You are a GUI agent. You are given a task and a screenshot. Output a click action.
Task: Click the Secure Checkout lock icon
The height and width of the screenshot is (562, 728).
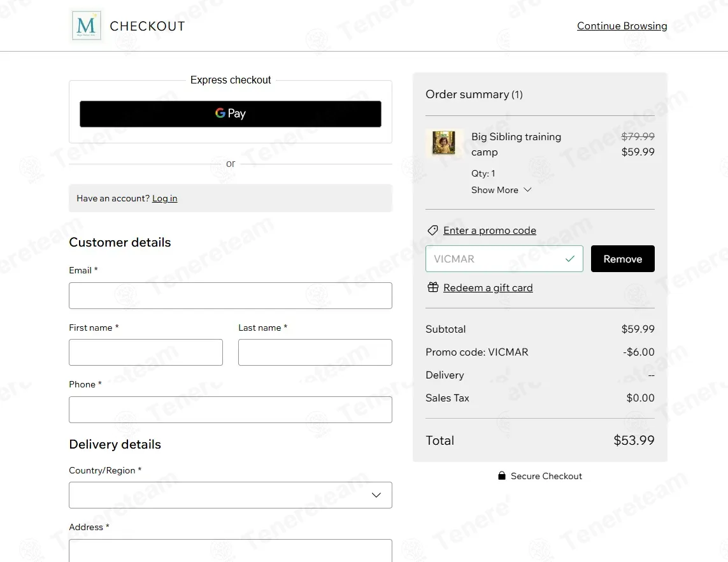pyautogui.click(x=502, y=476)
